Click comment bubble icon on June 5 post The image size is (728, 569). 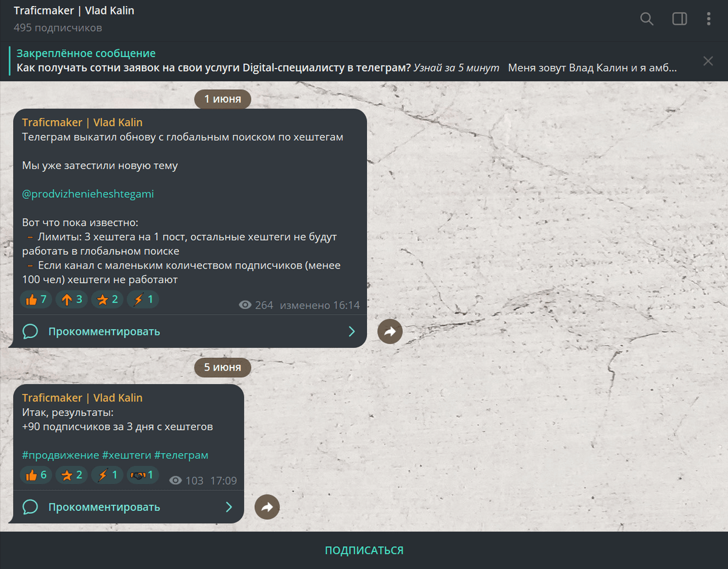pyautogui.click(x=30, y=507)
